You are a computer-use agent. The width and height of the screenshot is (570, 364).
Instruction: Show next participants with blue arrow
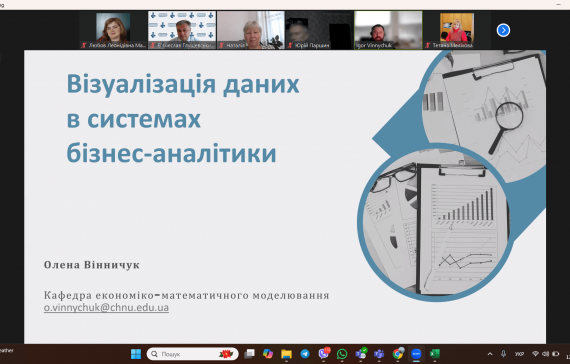pos(503,30)
